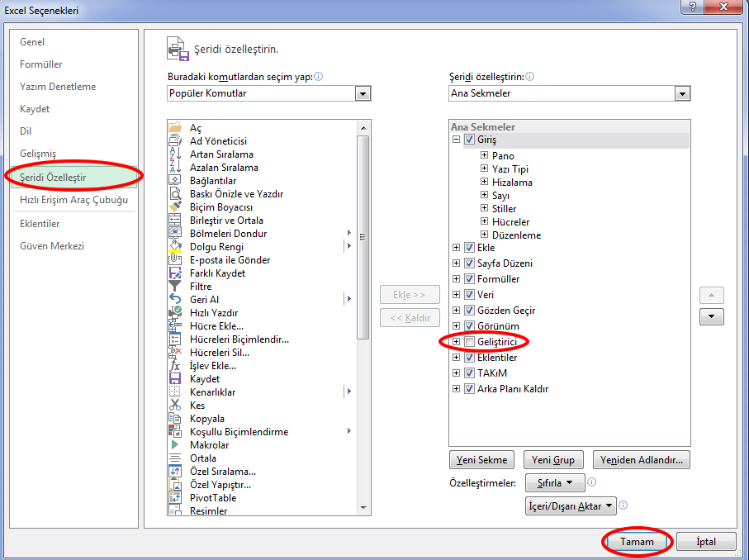Enable the Geliştirici tab checkbox
The width and height of the screenshot is (749, 560).
470,342
